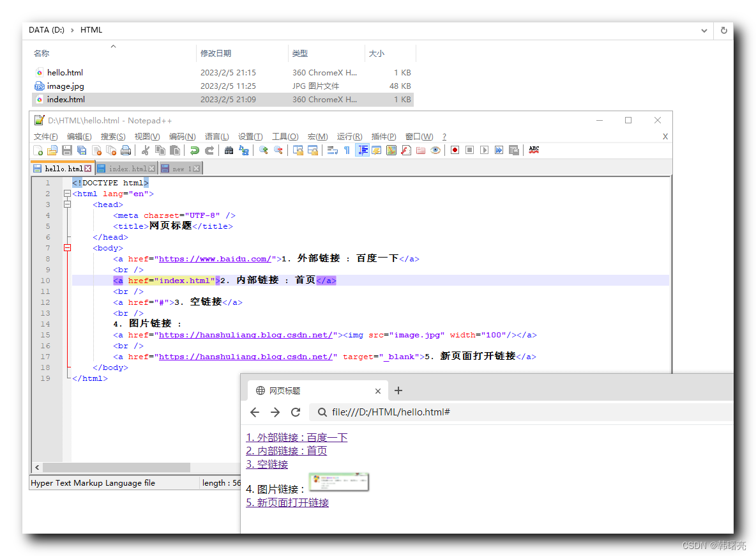Open the 文件(F) menu

[x=45, y=137]
